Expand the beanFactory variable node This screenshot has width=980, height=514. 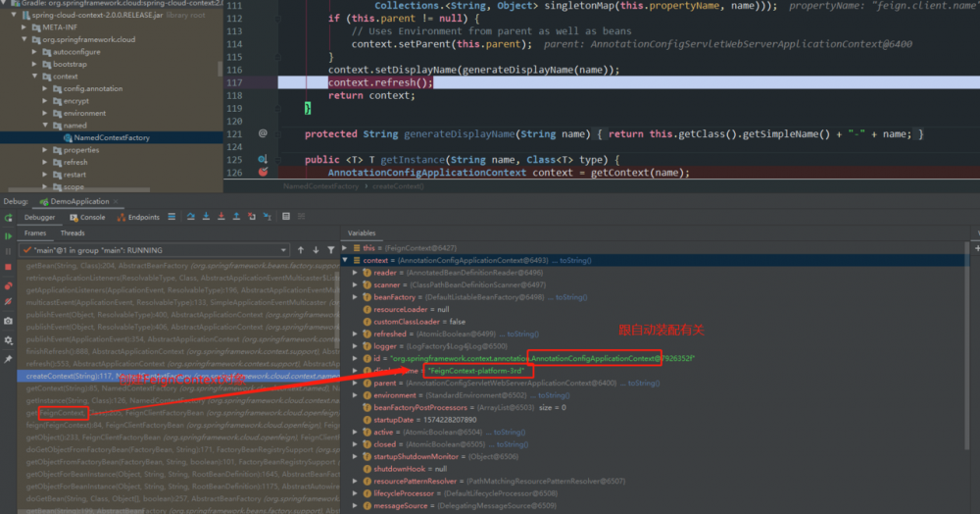click(355, 297)
